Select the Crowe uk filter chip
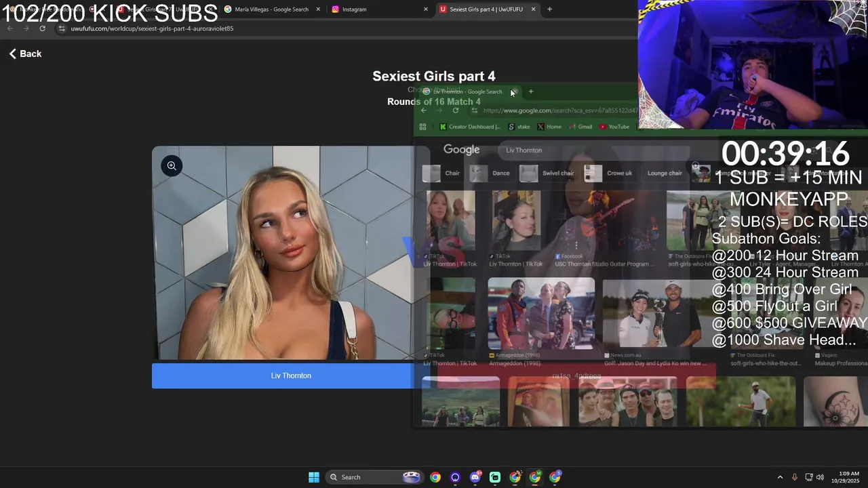868x488 pixels. [609, 173]
